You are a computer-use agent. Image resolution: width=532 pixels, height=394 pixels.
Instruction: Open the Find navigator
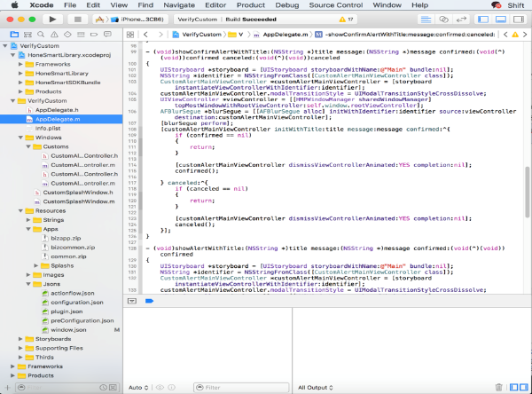pos(41,35)
